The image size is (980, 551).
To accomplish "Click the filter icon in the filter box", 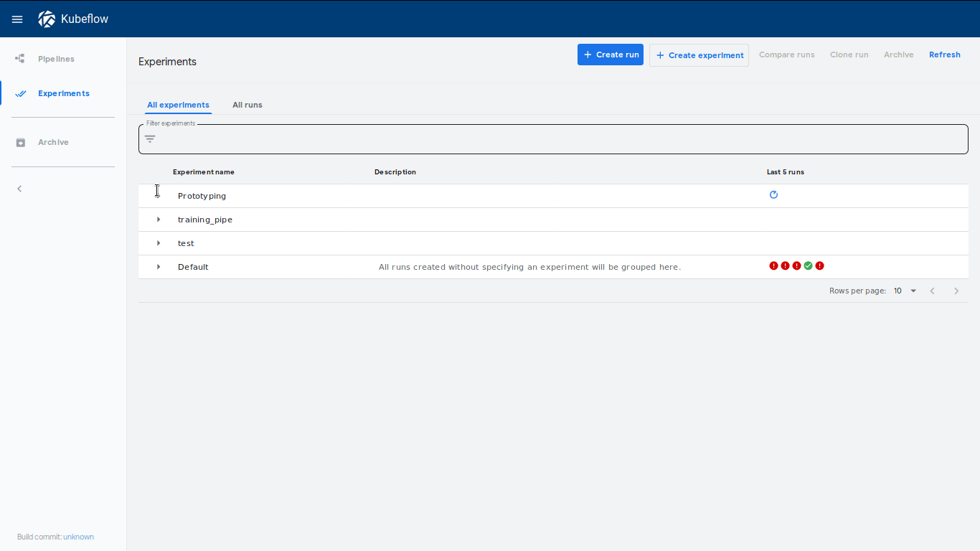I will point(150,139).
